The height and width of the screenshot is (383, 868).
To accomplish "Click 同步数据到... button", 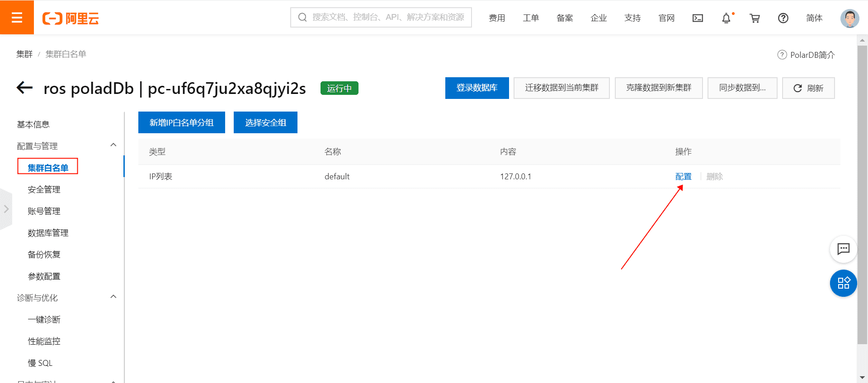I will [x=742, y=88].
